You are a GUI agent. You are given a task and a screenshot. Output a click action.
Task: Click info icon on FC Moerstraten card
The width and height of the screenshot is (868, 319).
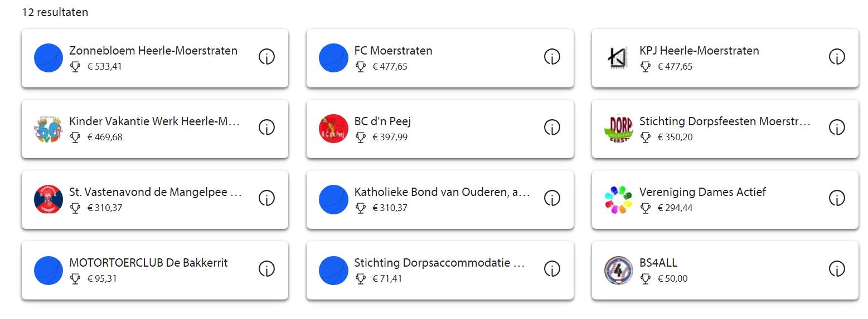point(552,57)
